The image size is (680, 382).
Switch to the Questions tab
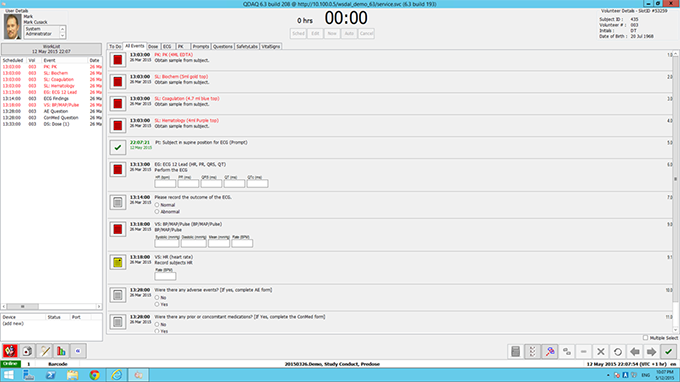click(223, 46)
